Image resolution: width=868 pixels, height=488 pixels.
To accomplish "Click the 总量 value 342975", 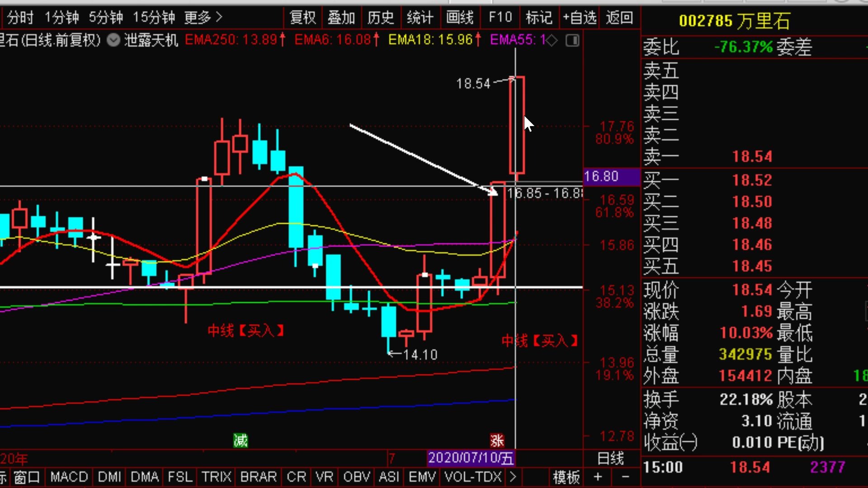I will [x=745, y=354].
